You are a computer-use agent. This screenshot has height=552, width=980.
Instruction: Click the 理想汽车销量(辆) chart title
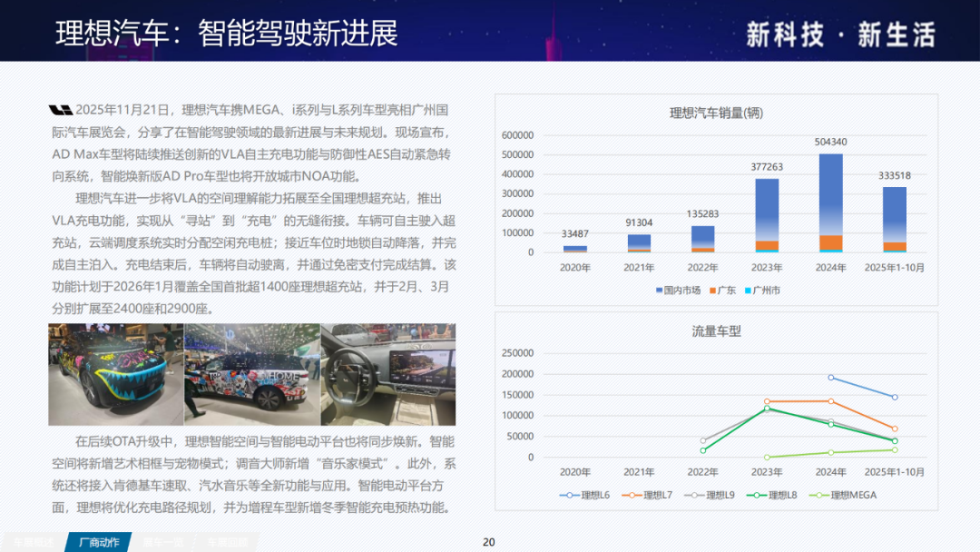pos(716,113)
